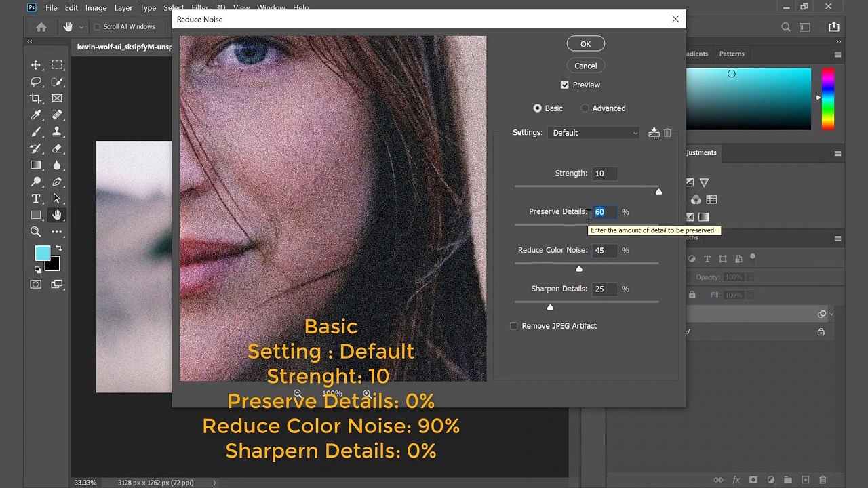Select the Eyedropper tool
The height and width of the screenshot is (488, 868).
[x=36, y=115]
